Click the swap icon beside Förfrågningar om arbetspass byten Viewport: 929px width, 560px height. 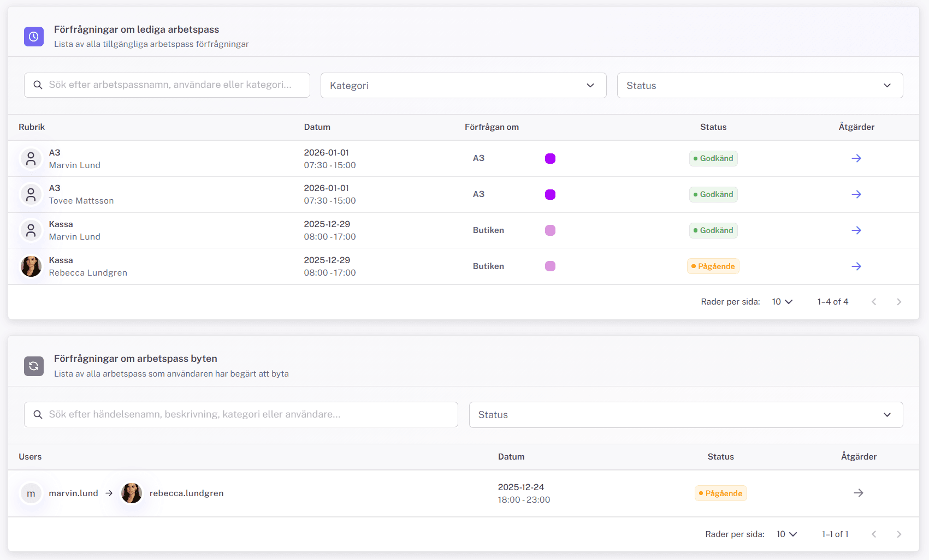tap(34, 366)
